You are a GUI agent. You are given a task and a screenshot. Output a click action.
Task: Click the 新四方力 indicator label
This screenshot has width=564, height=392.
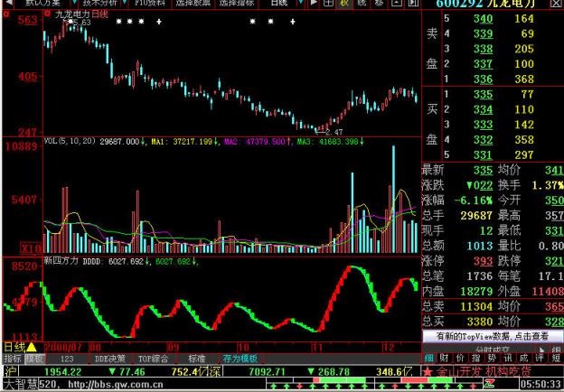pos(61,261)
